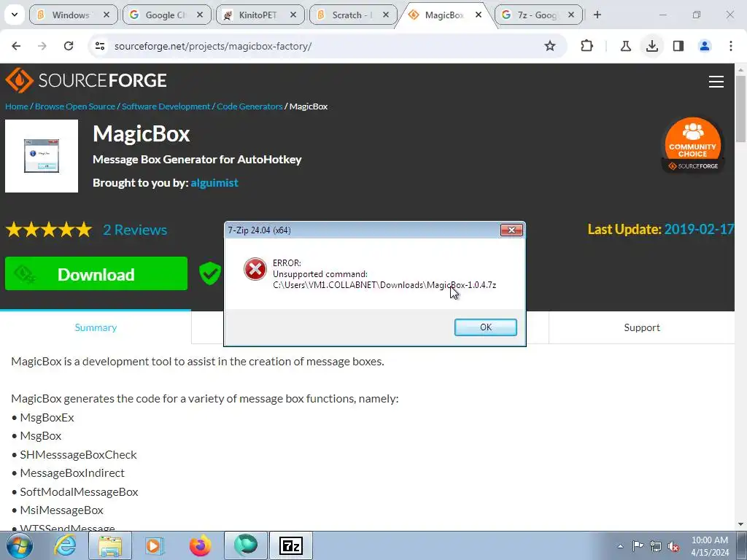Screen dimensions: 747x560
Task: Click the SourceForge logo
Action: click(x=86, y=80)
